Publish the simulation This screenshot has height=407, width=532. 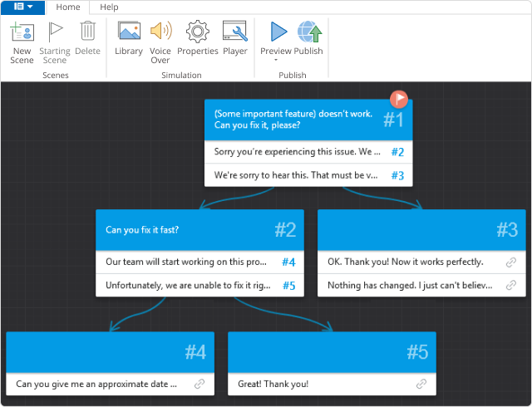pos(309,32)
